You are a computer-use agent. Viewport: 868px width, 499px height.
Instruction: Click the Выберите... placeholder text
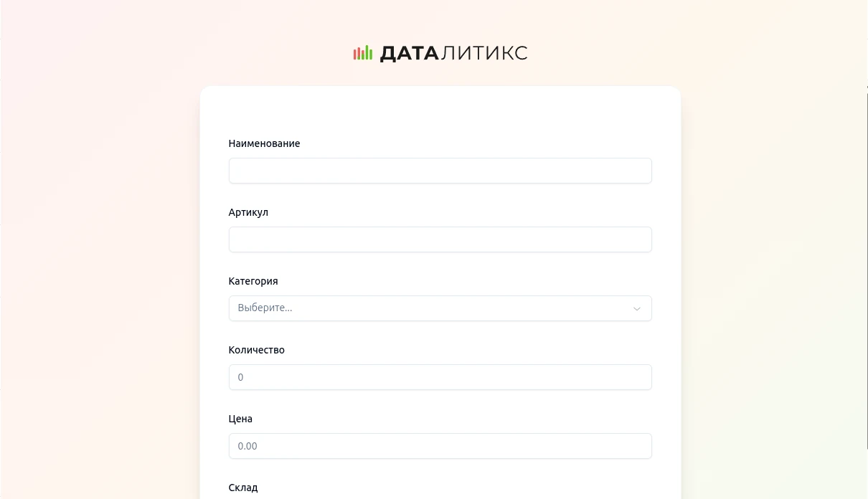265,308
